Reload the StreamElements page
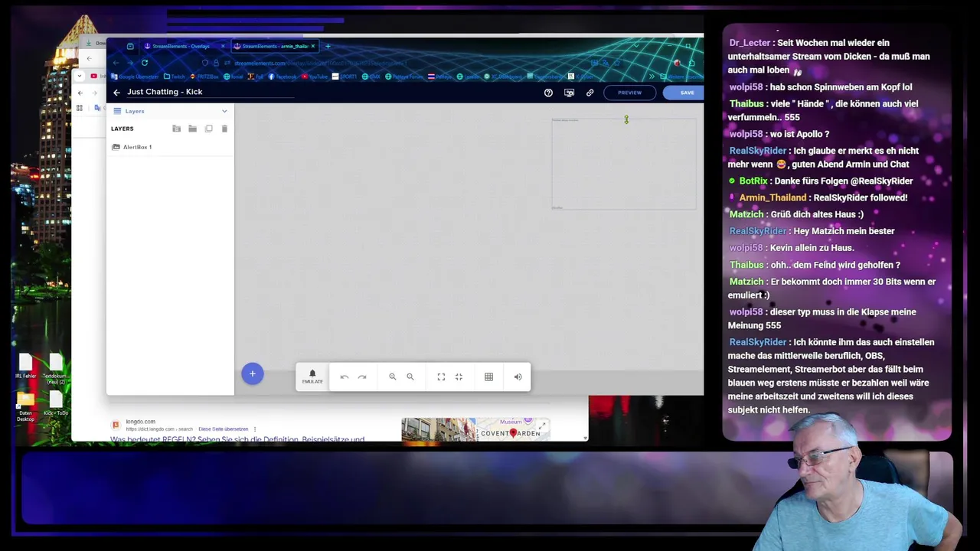This screenshot has width=980, height=551. tap(144, 63)
